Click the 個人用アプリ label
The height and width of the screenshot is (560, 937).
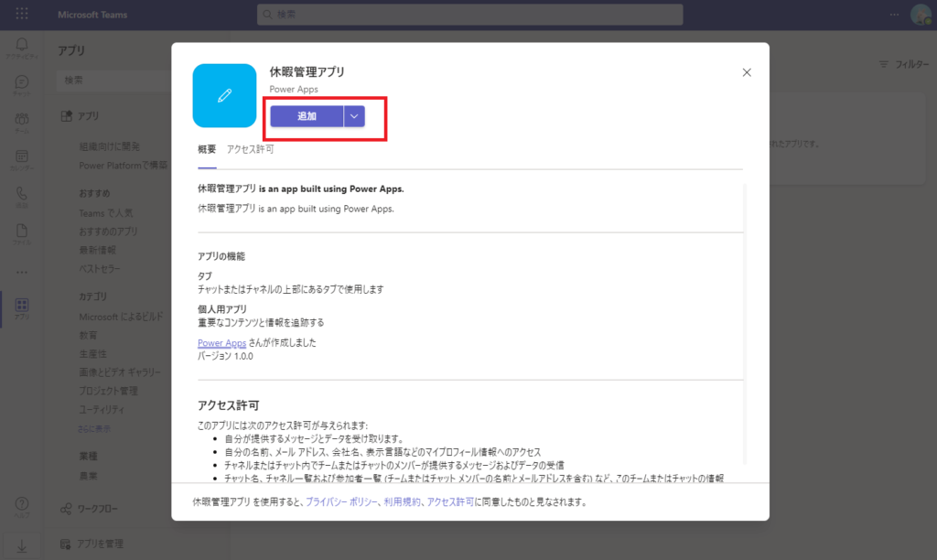[x=222, y=309]
